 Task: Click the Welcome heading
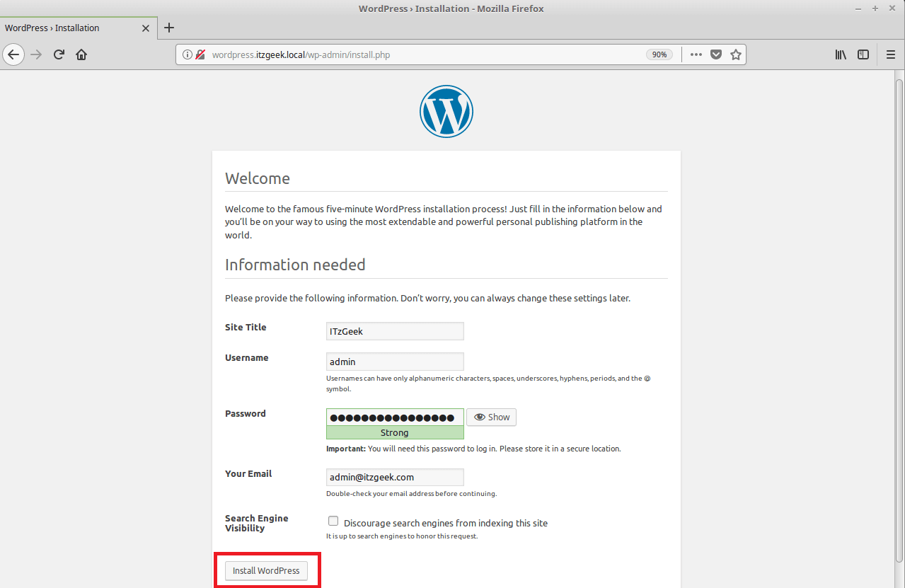coord(258,178)
